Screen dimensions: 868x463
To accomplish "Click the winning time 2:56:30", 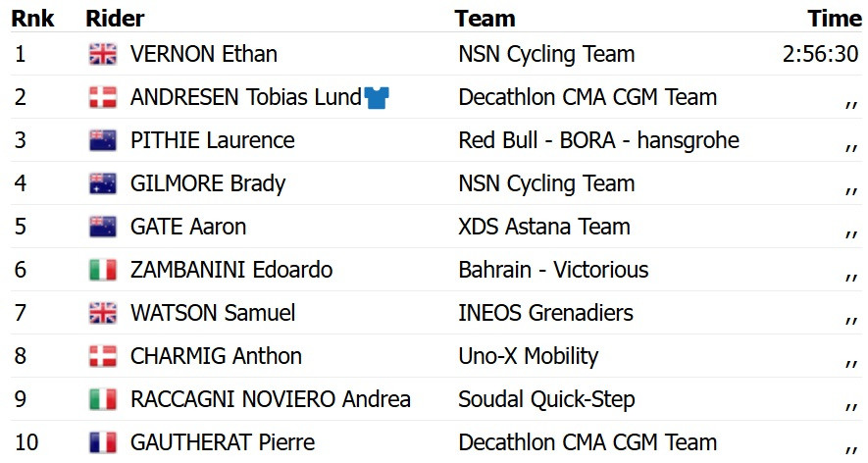I will (820, 54).
